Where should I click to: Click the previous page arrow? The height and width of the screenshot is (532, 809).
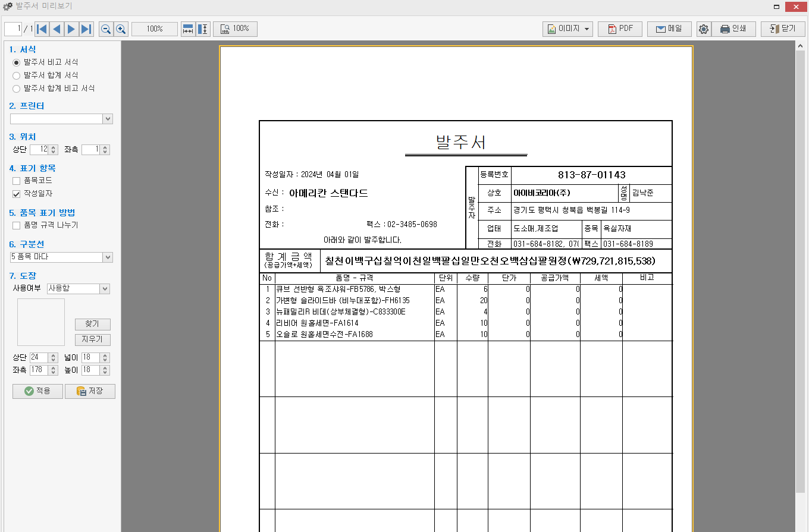coord(57,29)
